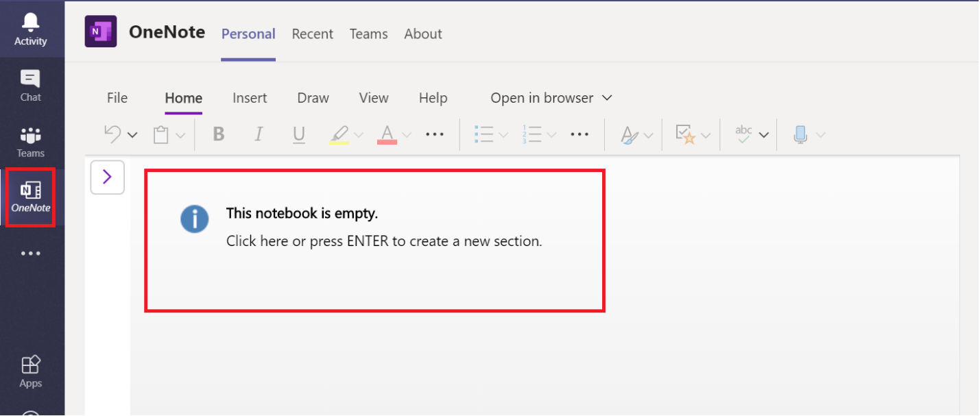This screenshot has width=980, height=416.
Task: Show more apps via sidebar ellipsis
Action: (x=31, y=254)
